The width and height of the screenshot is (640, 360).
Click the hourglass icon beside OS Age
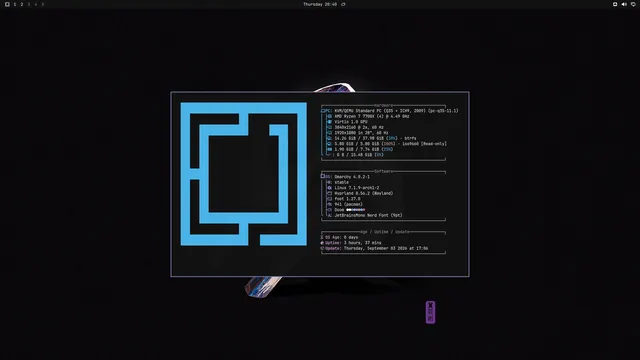click(x=322, y=237)
